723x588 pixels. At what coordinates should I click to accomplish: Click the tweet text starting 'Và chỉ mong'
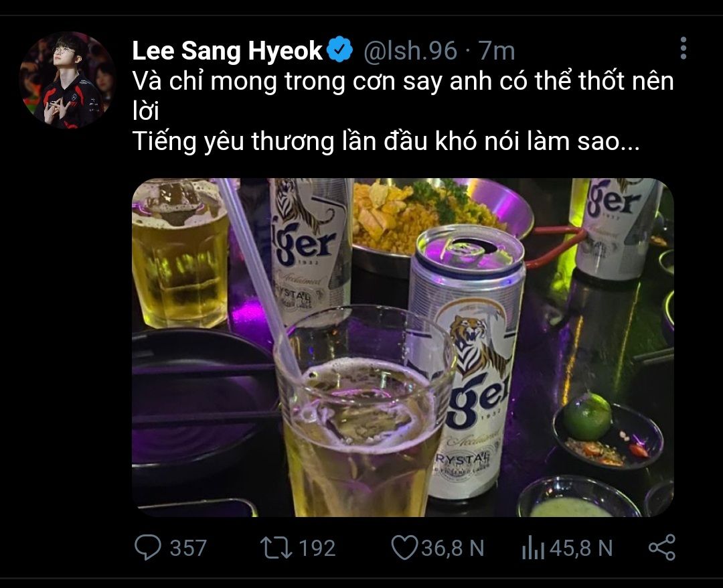tap(403, 96)
